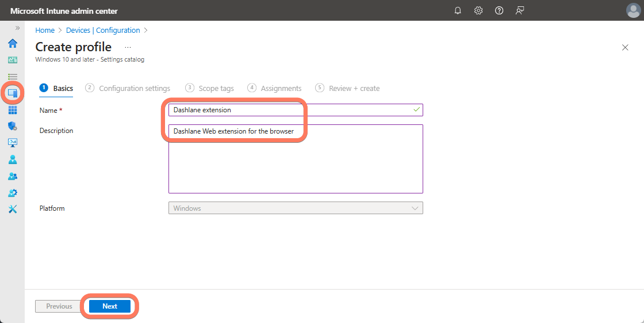The image size is (644, 323).
Task: Open the Devices icon in the sidebar
Action: [x=12, y=93]
